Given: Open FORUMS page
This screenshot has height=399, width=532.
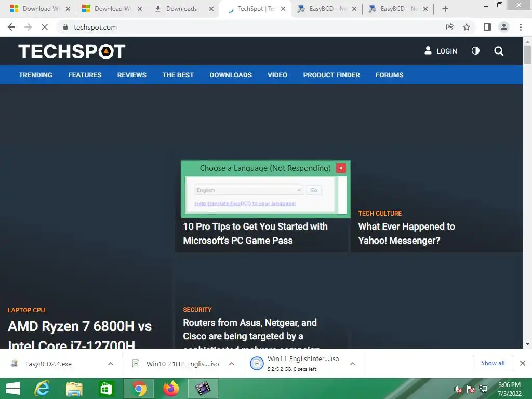Looking at the screenshot, I should pos(389,75).
